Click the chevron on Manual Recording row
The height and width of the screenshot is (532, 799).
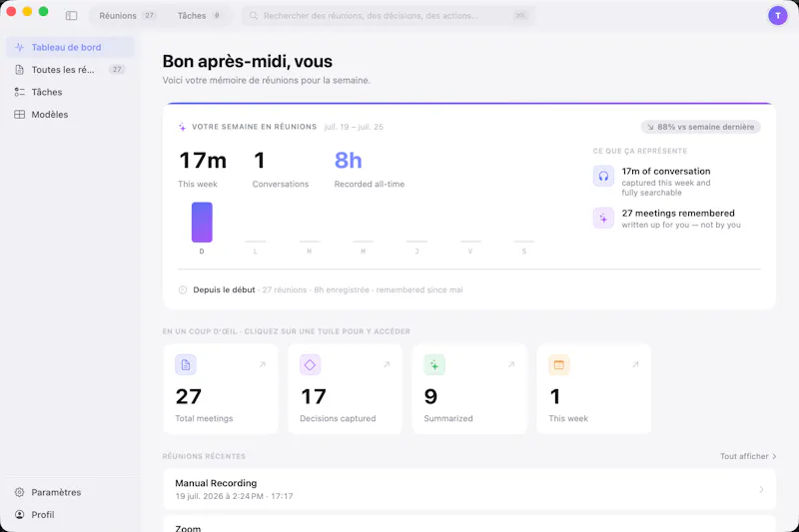coord(761,489)
